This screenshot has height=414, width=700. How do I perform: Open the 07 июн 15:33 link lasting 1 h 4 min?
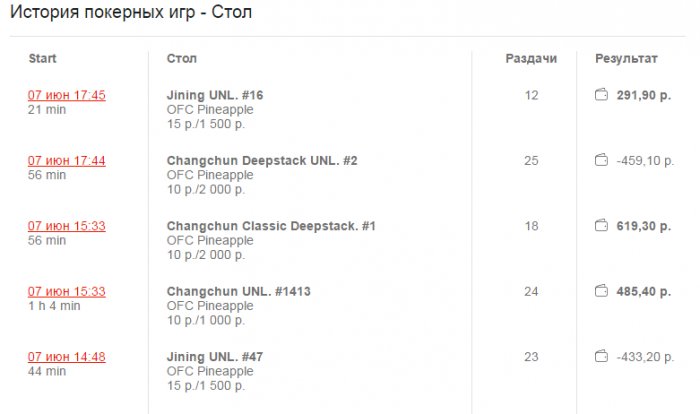66,291
